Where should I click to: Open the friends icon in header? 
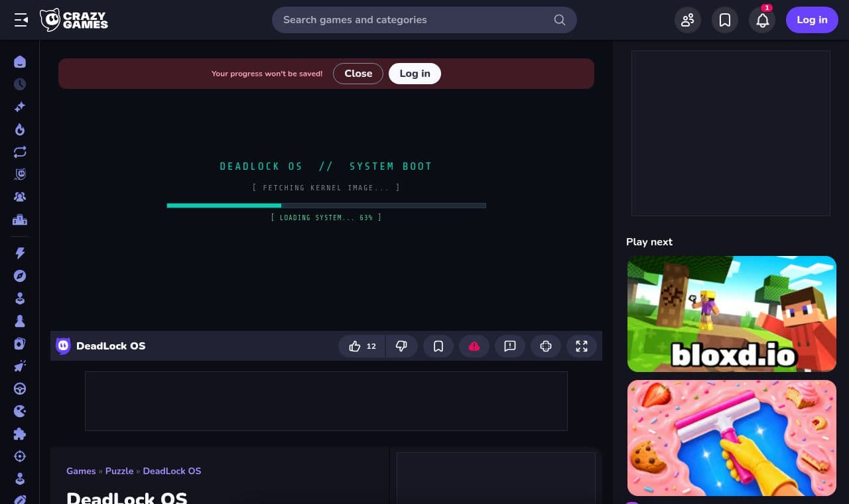pyautogui.click(x=688, y=20)
